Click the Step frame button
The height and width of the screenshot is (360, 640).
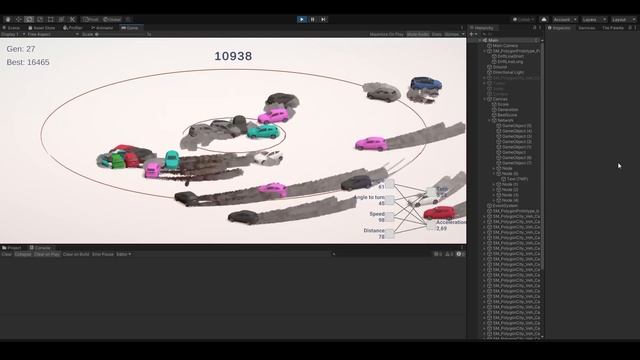click(323, 19)
